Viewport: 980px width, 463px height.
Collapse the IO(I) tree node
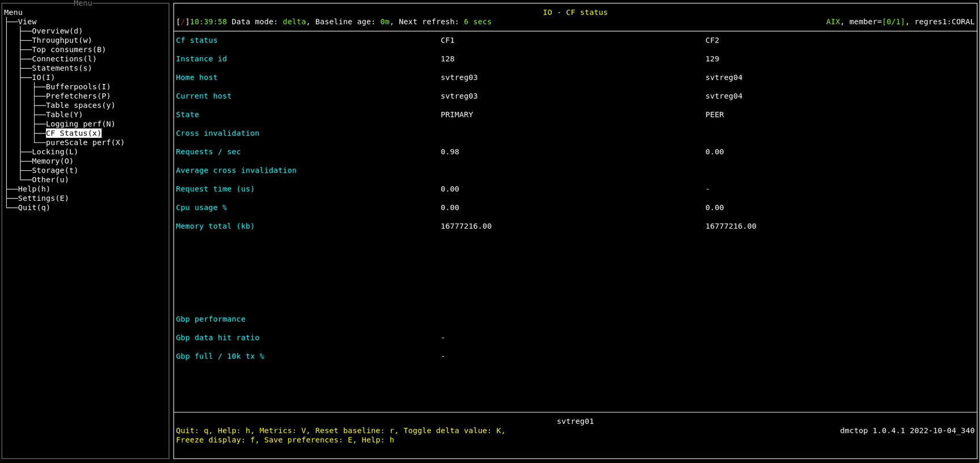tap(43, 78)
